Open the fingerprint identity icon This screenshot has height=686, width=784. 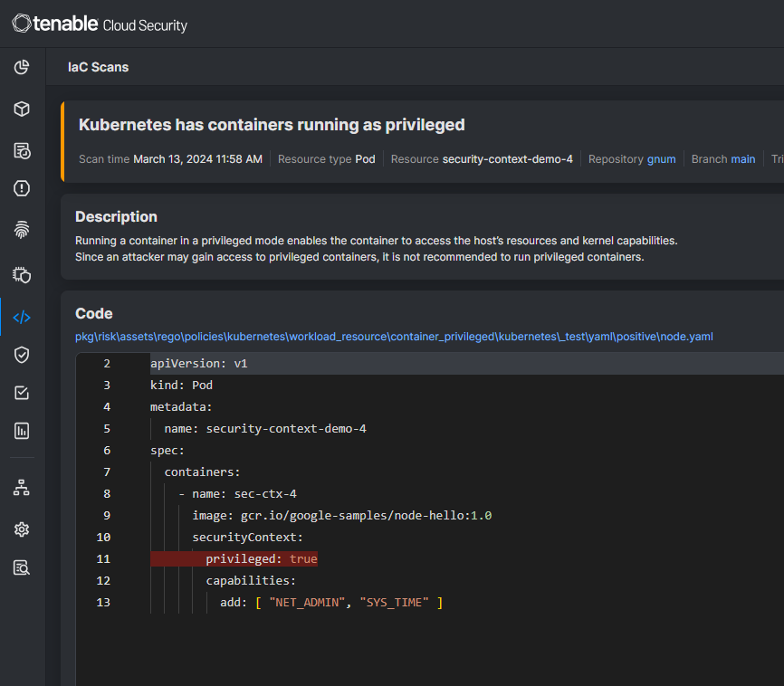(x=22, y=230)
